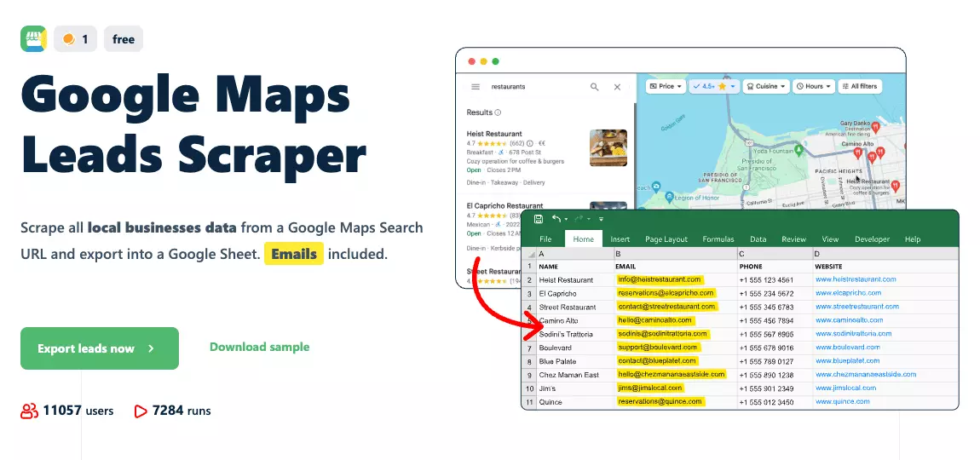
Task: Clear the restaurants search with the X icon
Action: [x=618, y=87]
